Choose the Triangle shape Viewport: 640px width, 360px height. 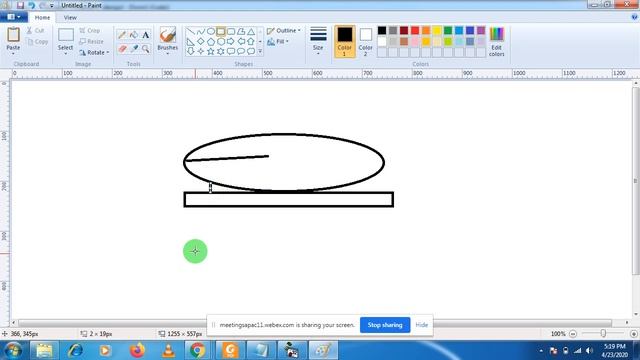click(x=251, y=31)
